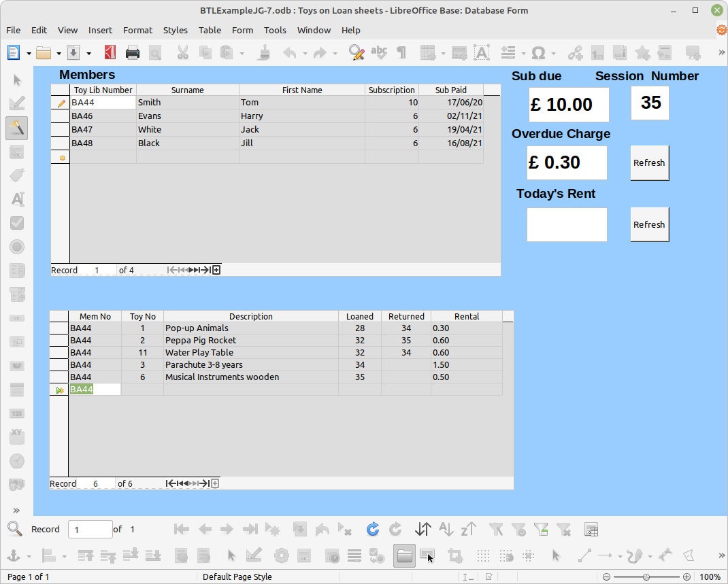Open the New document dropdown arrow
The height and width of the screenshot is (584, 728).
coord(29,53)
